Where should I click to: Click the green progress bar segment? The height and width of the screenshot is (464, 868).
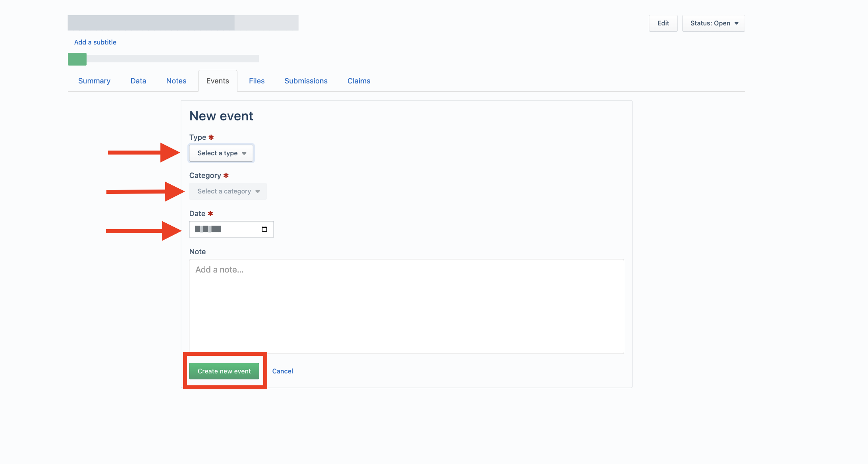(77, 59)
